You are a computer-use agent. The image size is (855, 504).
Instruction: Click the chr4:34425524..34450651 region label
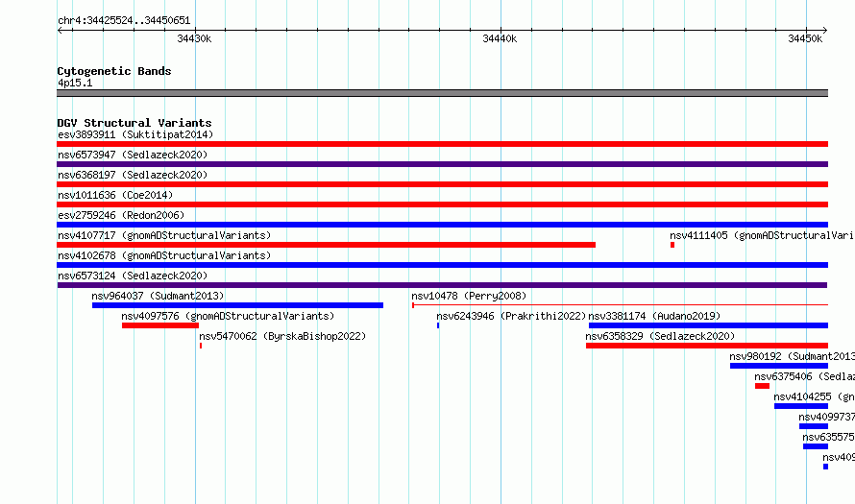[124, 21]
